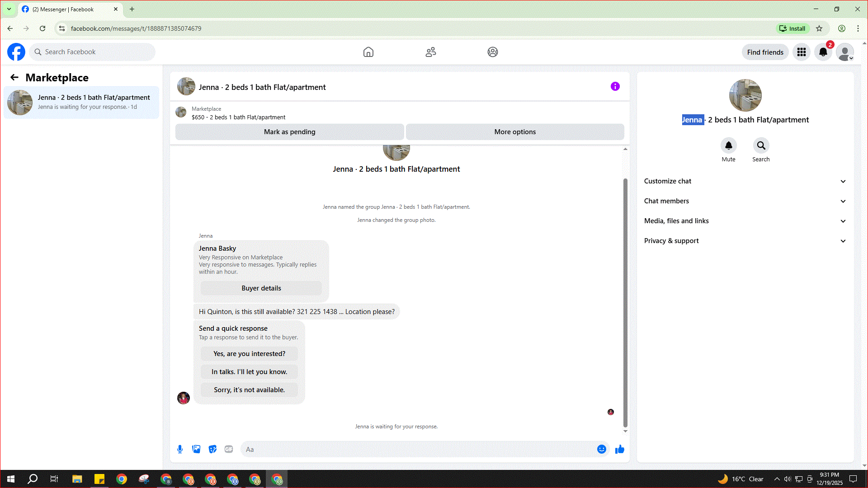Open the Friends tab

[x=430, y=52]
